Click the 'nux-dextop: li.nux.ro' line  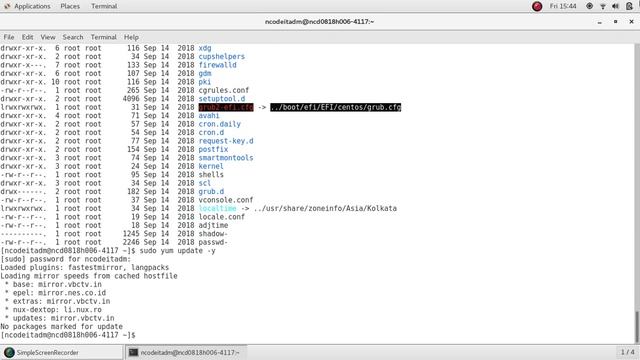coord(57,310)
